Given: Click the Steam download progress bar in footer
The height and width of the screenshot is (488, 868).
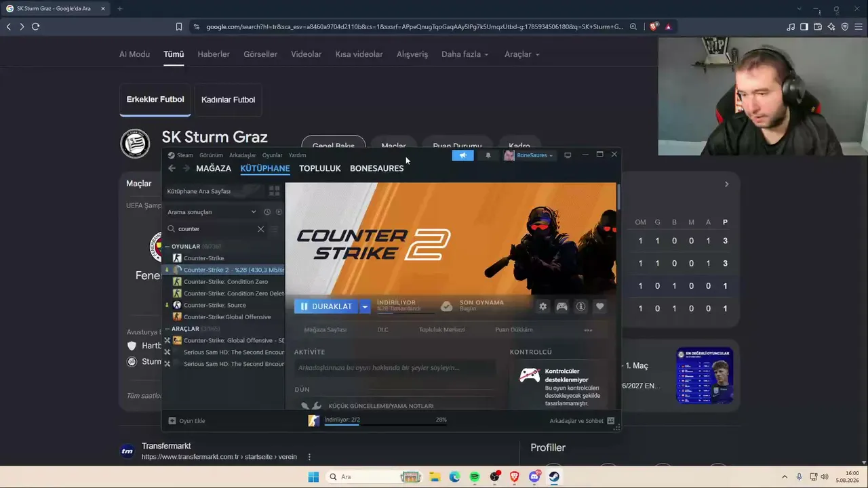Looking at the screenshot, I should click(x=385, y=425).
